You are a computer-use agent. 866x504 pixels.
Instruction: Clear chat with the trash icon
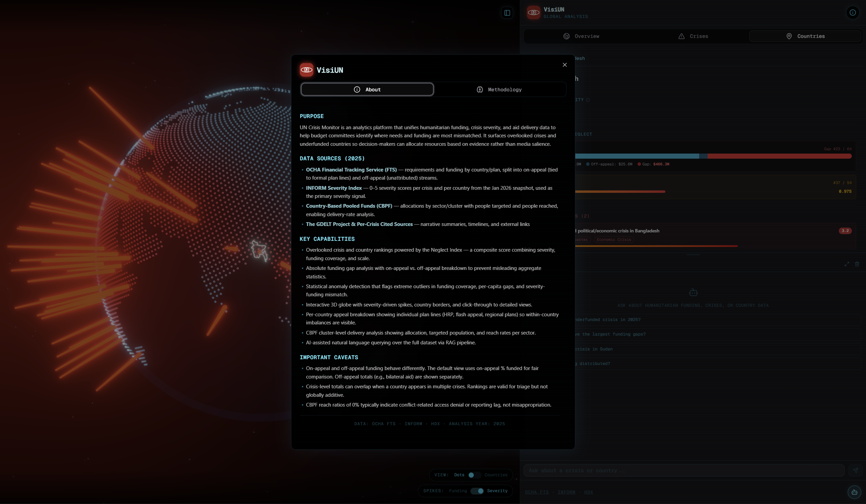[857, 264]
